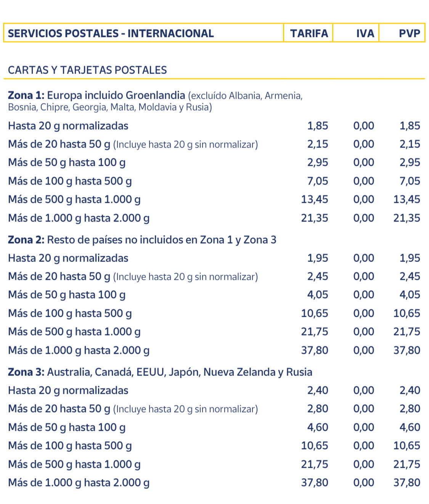Click the TARIFA column header

309,34
